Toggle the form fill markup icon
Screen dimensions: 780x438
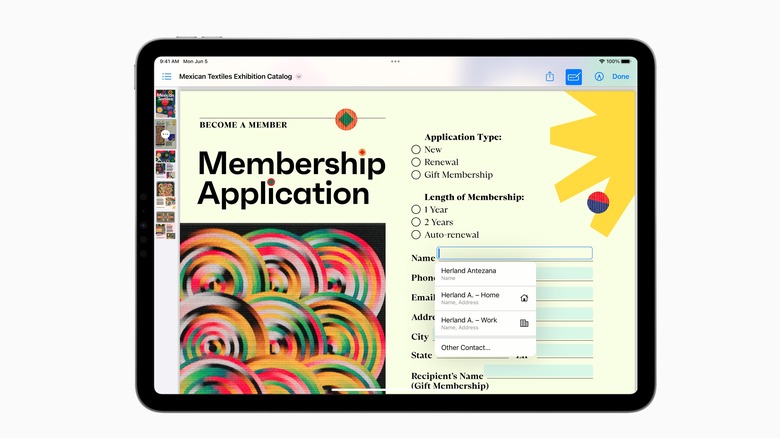pos(574,77)
